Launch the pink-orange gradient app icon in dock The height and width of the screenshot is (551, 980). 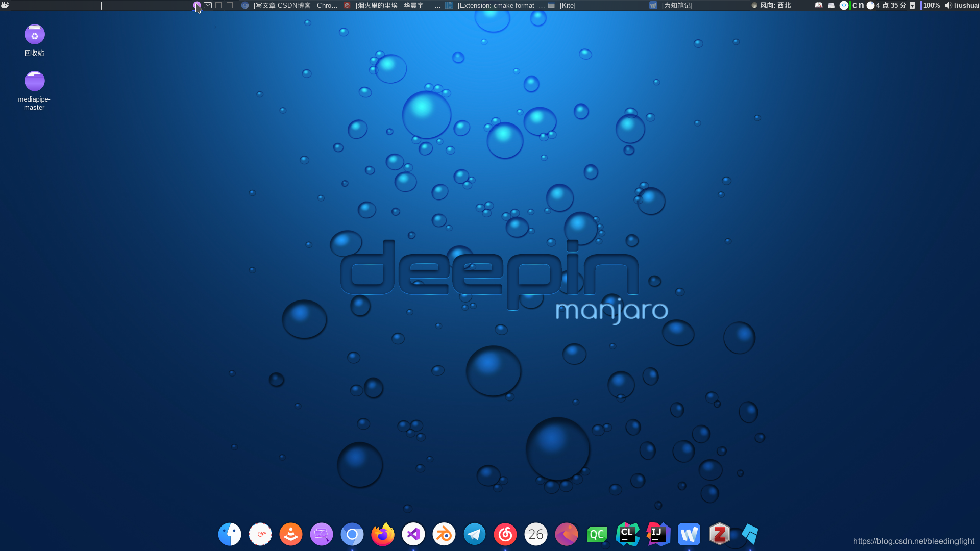pos(567,534)
